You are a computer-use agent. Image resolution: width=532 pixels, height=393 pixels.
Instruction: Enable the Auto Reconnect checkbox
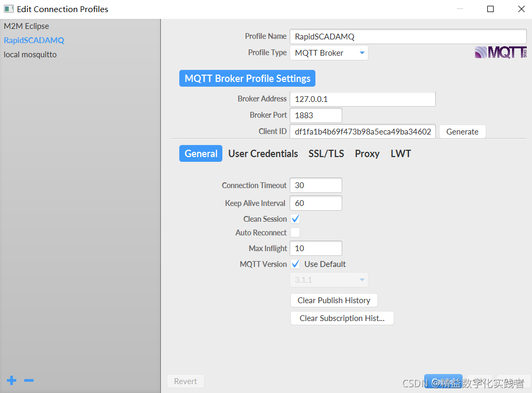click(295, 232)
